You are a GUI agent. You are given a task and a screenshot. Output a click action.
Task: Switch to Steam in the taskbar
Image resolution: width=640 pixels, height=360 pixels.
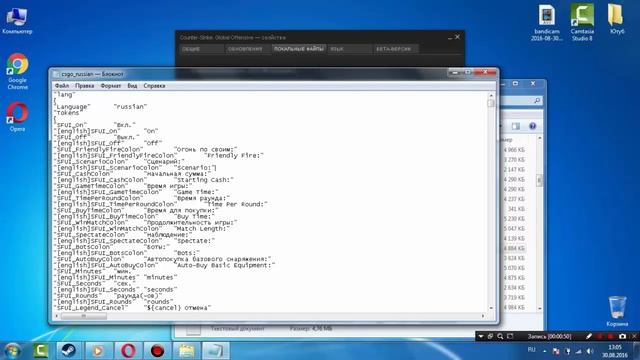pyautogui.click(x=68, y=351)
